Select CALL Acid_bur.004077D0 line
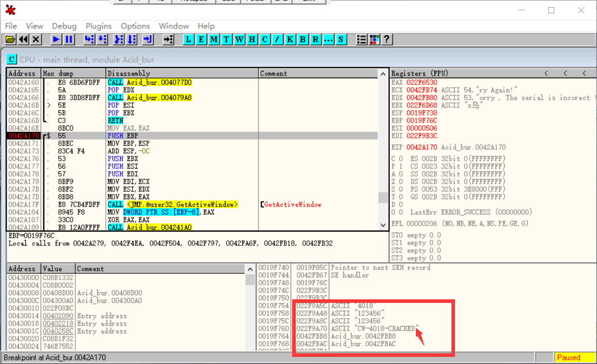Screen dimensions: 597x364 click(x=192, y=82)
